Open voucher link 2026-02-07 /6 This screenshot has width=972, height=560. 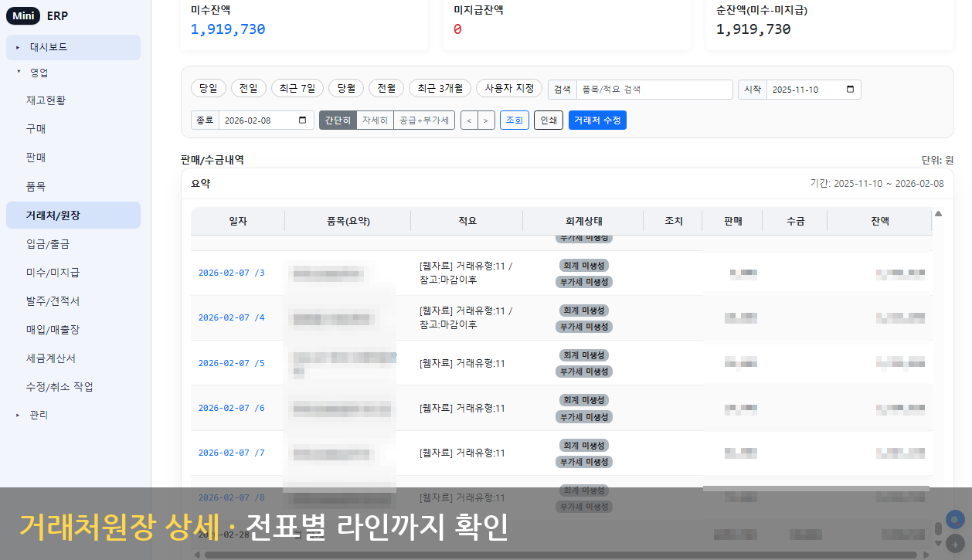click(232, 408)
